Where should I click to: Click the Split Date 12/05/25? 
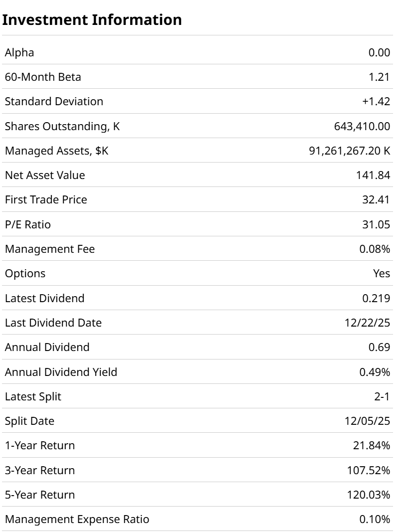coord(367,421)
